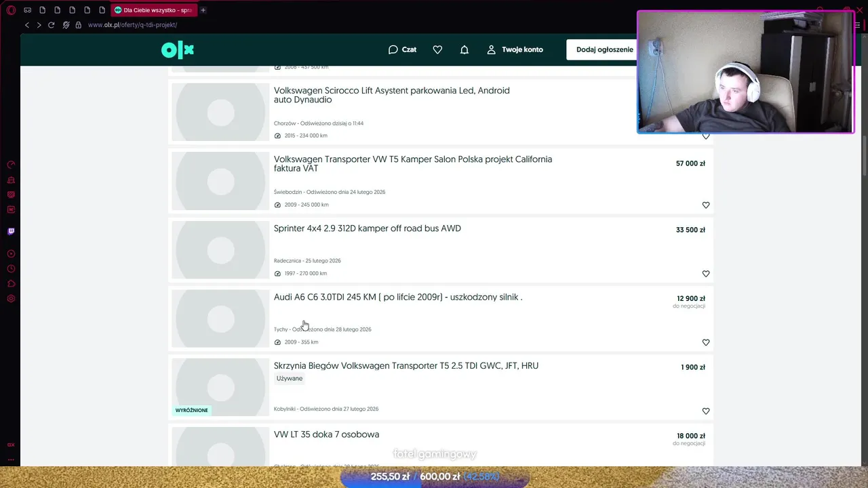The width and height of the screenshot is (868, 488).
Task: Favorite the VW Transporter T5 Kamper heart
Action: click(706, 205)
